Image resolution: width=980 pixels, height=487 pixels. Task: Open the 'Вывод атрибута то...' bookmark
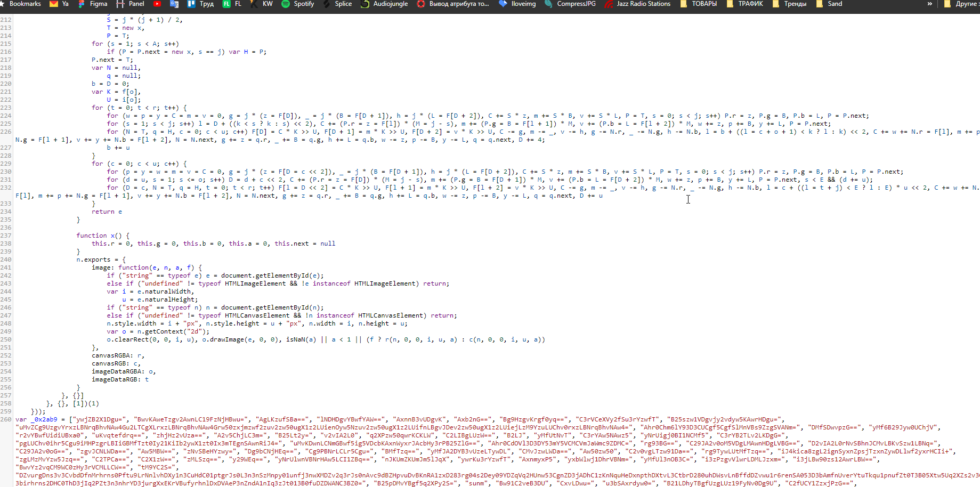coord(453,4)
